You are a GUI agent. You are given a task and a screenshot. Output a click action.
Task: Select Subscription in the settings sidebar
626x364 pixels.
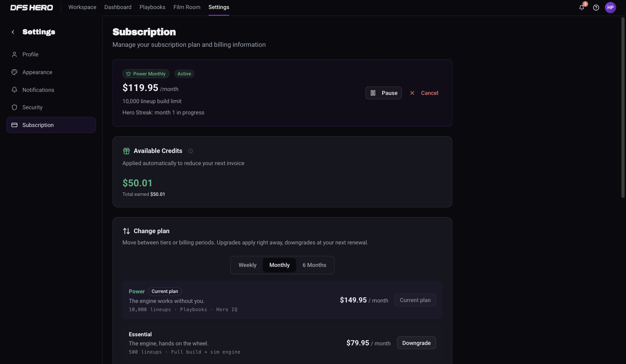[51, 125]
